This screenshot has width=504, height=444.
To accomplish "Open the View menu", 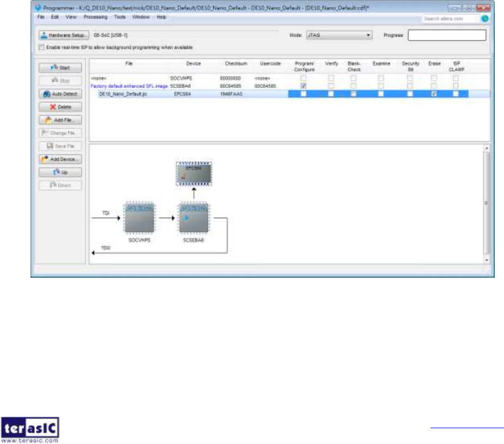I will [x=71, y=17].
